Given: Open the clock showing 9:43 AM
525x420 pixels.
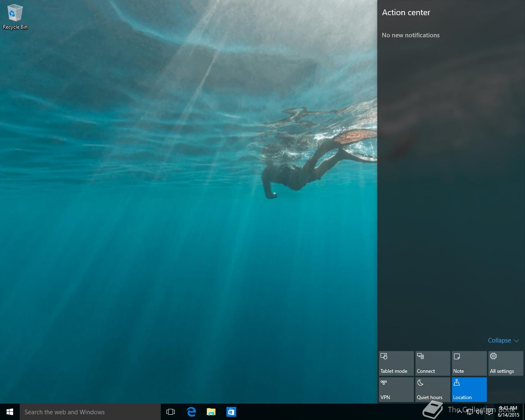Looking at the screenshot, I should [x=509, y=412].
